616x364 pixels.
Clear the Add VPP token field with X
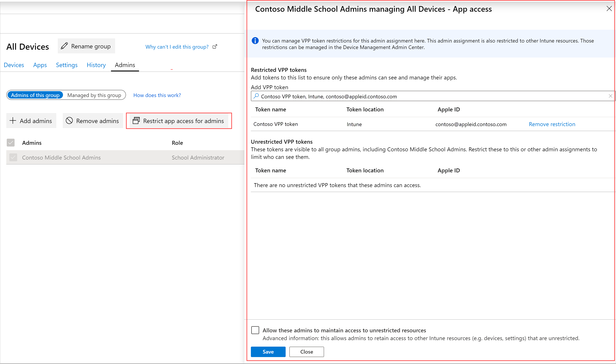point(610,96)
